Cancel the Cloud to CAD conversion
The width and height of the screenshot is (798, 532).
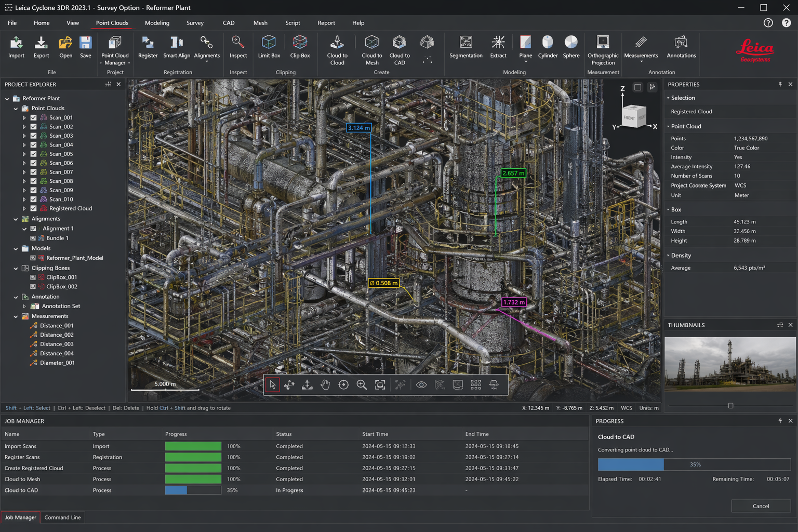(761, 506)
